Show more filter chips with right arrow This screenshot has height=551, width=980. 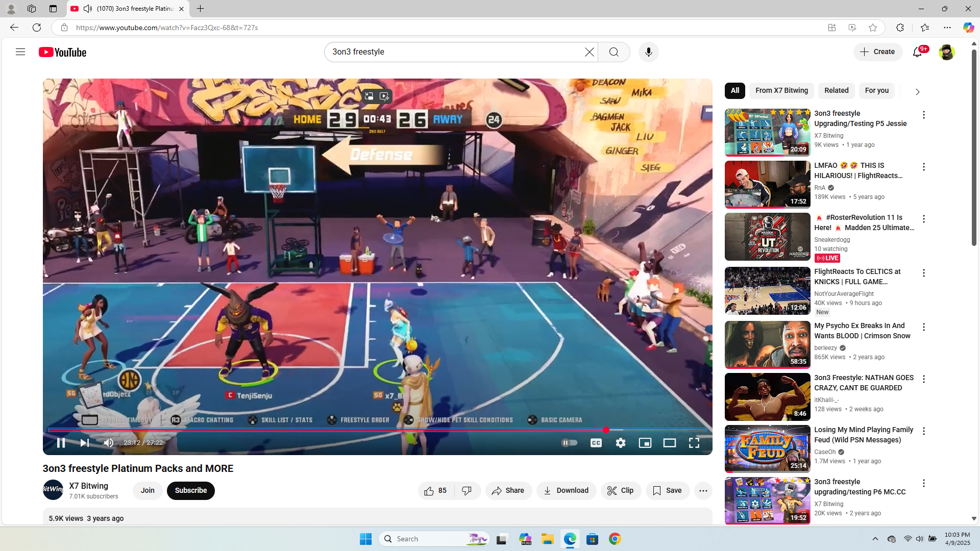pos(917,92)
